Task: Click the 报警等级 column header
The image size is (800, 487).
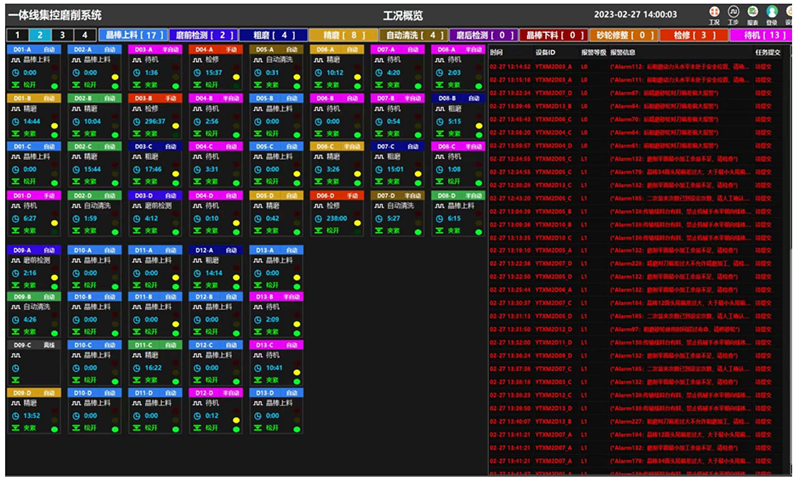Action: click(592, 50)
